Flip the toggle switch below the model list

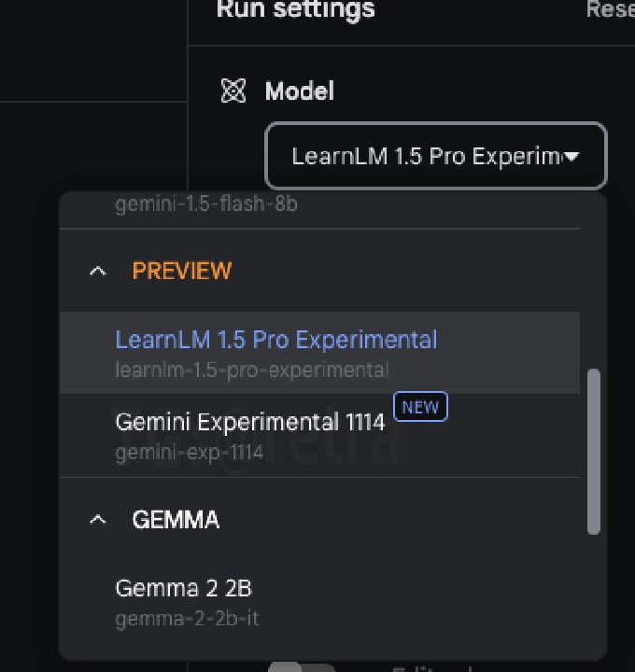(x=301, y=666)
